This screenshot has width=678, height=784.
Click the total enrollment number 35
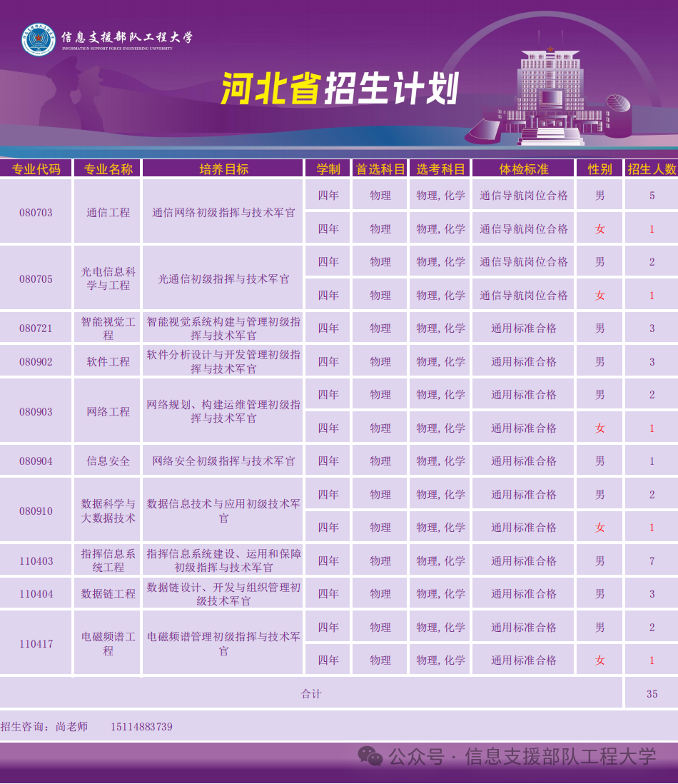[652, 693]
